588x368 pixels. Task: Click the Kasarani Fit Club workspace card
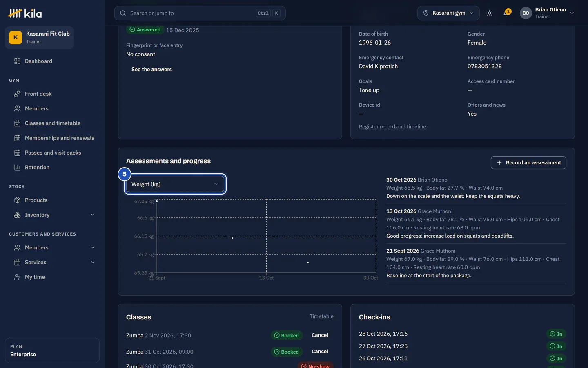tap(40, 38)
